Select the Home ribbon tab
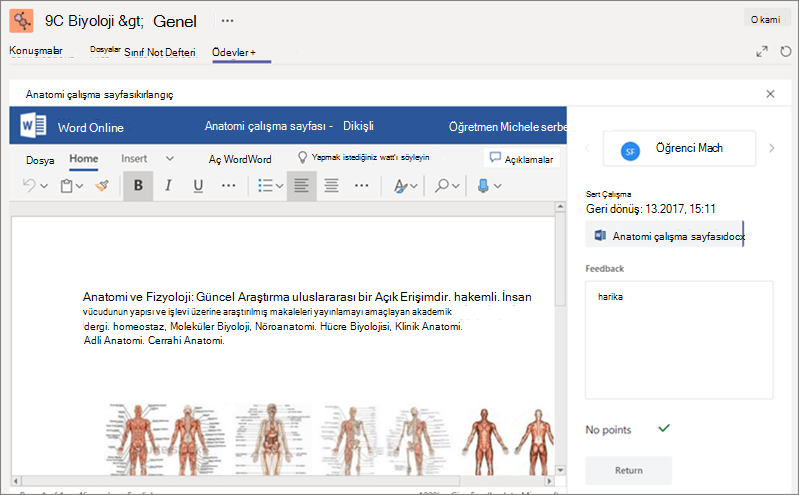 coord(84,159)
